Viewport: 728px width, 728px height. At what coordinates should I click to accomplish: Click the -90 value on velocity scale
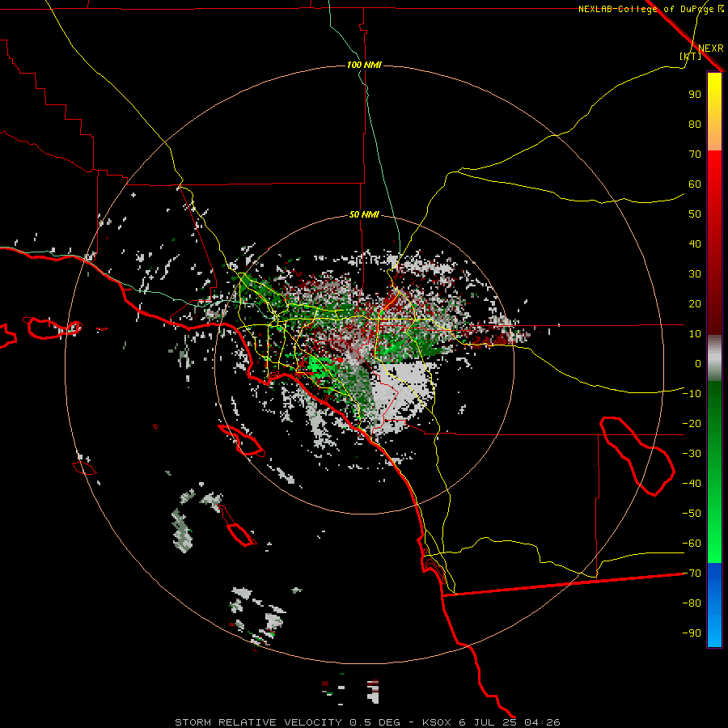(x=692, y=633)
